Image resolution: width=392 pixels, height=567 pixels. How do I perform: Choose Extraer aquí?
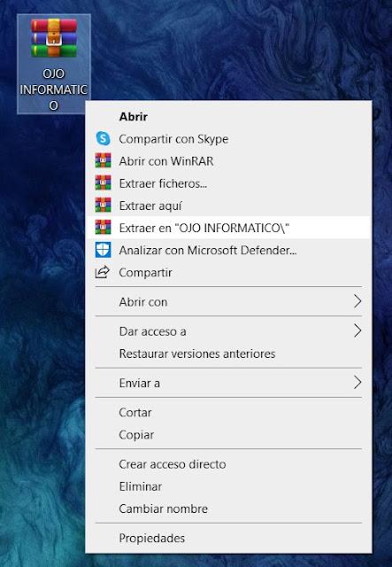click(x=228, y=206)
